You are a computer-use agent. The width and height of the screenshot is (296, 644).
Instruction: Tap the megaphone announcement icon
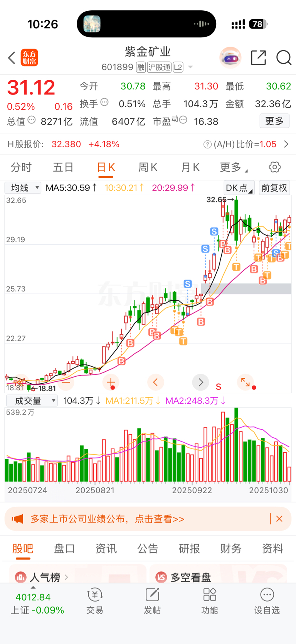pos(17,519)
